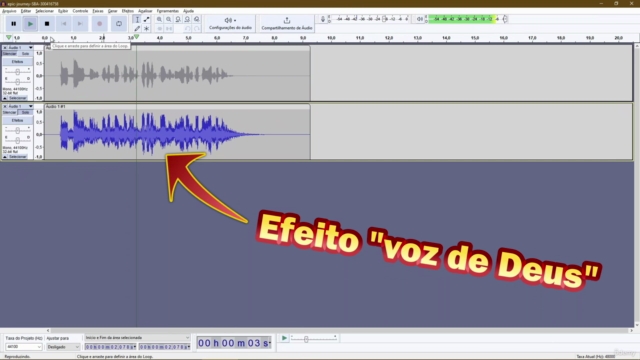640x360 pixels.
Task: Click the Redo arrow icon
Action: click(197, 29)
